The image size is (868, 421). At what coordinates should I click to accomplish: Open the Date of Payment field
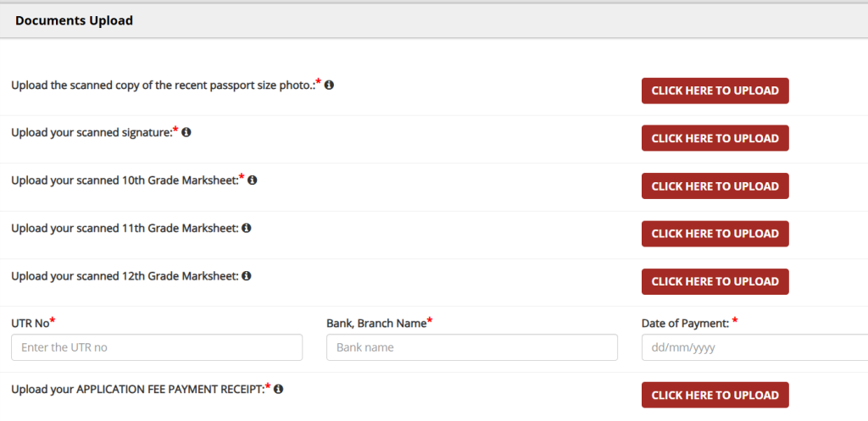click(754, 347)
